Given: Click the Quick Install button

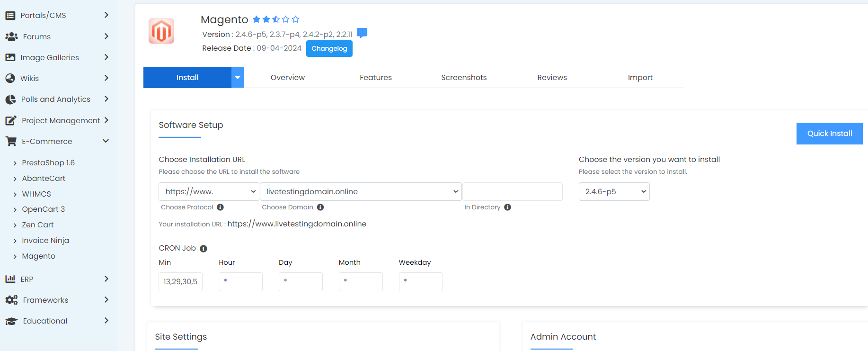Looking at the screenshot, I should tap(830, 134).
